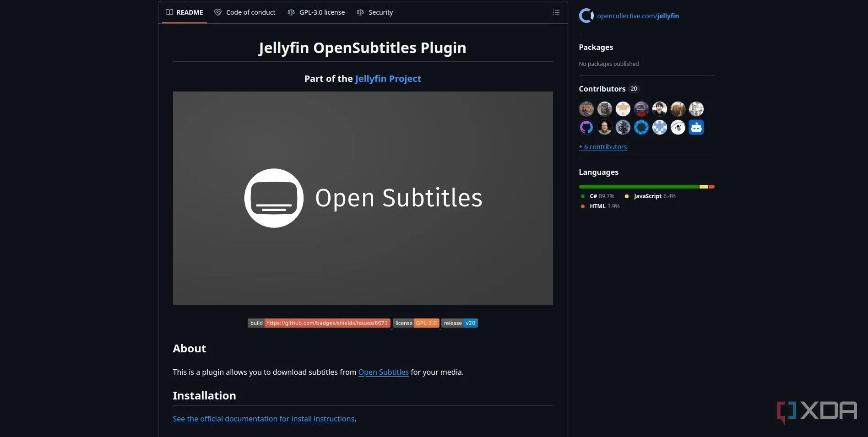
Task: Show the + 6 contributors link
Action: [602, 147]
